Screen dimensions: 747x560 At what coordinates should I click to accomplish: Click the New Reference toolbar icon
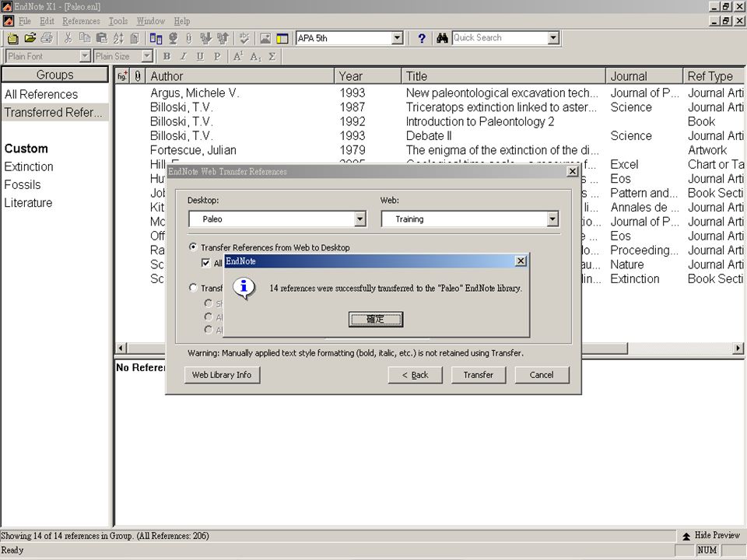13,38
